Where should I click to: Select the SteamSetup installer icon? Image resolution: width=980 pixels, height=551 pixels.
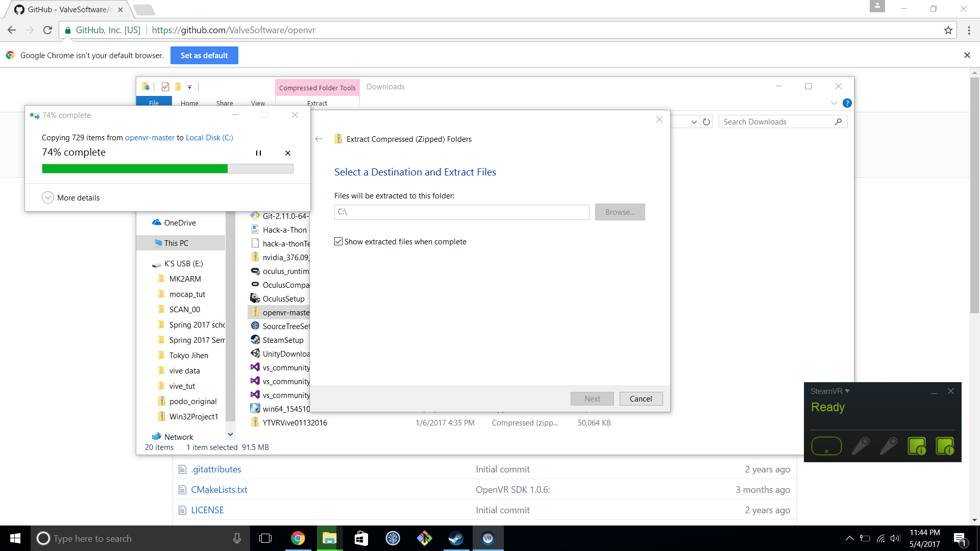pyautogui.click(x=255, y=340)
